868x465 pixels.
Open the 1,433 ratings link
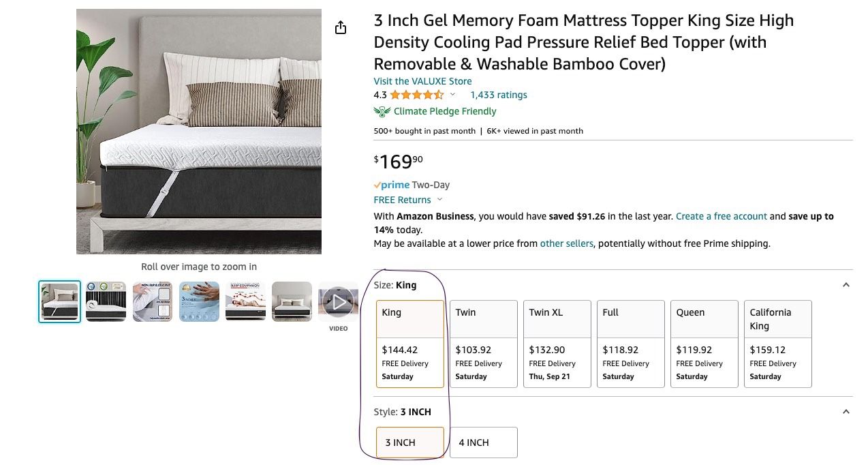498,95
